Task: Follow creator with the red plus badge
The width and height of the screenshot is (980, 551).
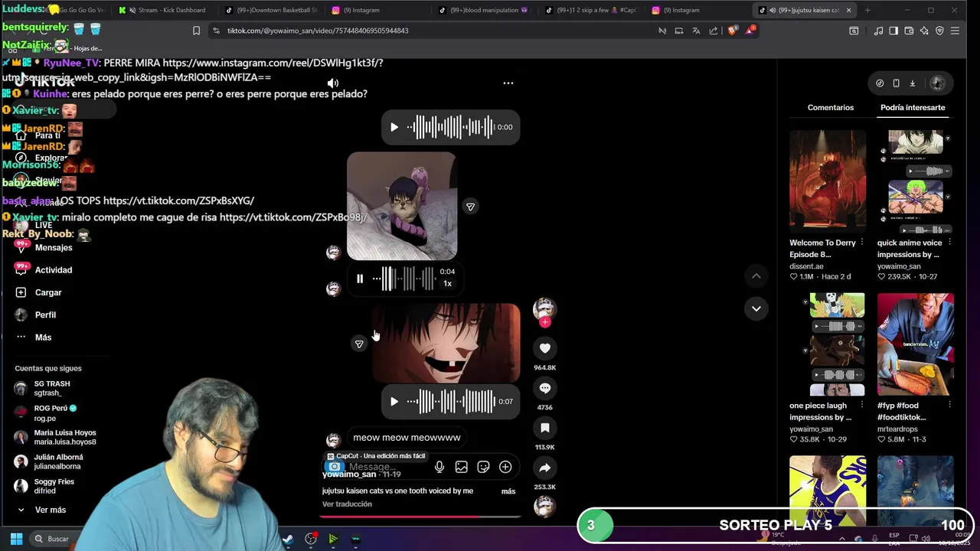Action: pos(545,322)
